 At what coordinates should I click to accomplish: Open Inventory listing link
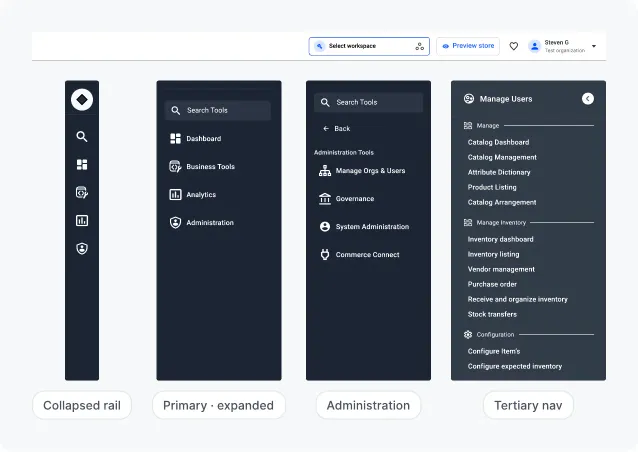[x=493, y=254]
